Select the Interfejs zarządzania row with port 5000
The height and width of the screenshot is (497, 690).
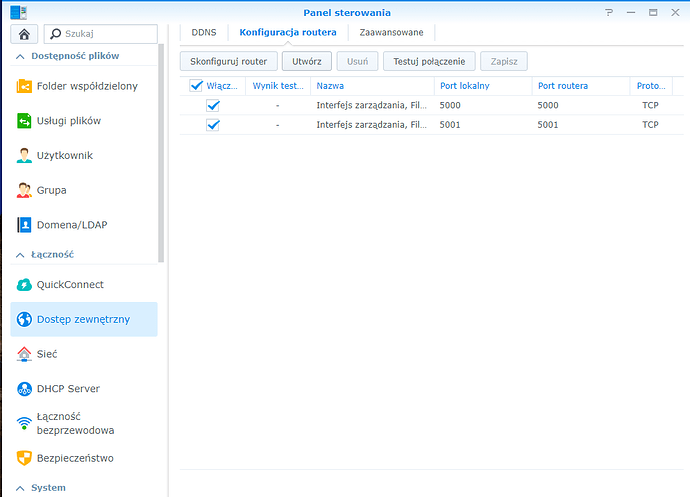point(431,105)
